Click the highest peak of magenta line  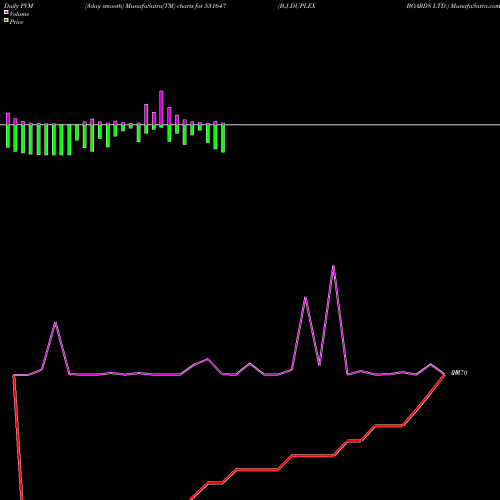click(x=333, y=266)
